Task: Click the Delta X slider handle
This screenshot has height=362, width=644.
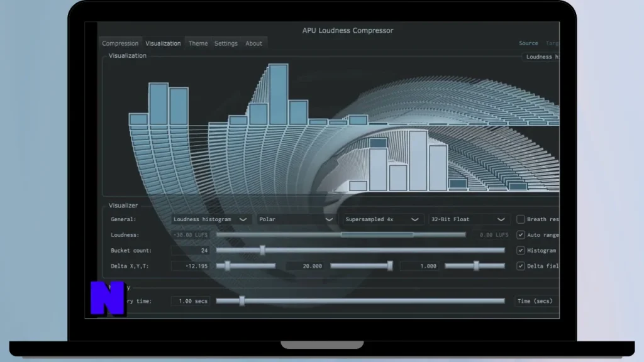Action: point(228,266)
